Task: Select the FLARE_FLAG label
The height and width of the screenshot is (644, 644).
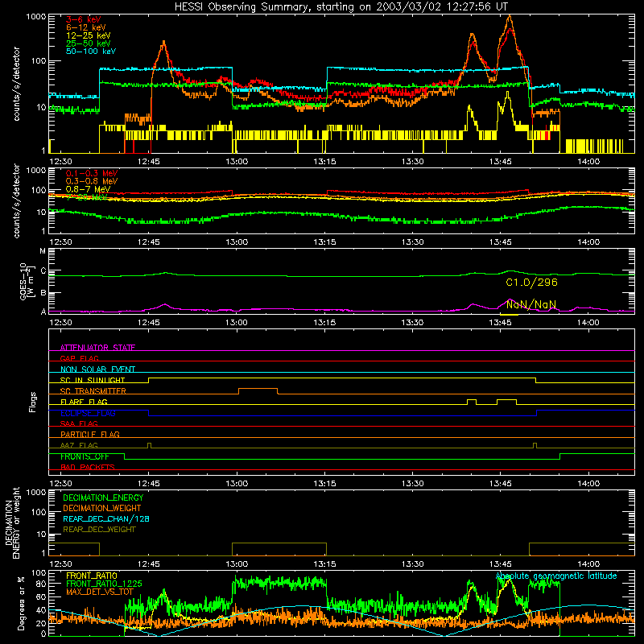Action: click(84, 402)
